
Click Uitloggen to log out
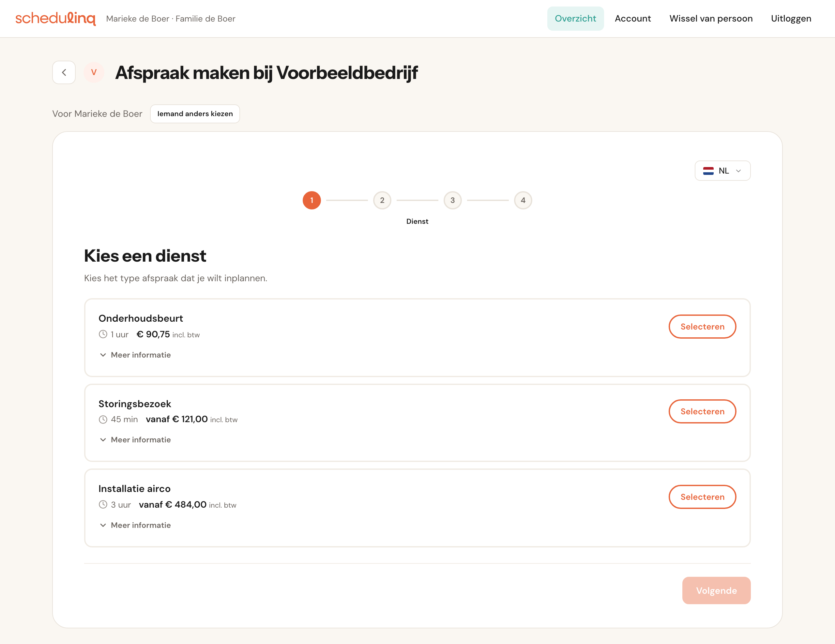pyautogui.click(x=791, y=18)
